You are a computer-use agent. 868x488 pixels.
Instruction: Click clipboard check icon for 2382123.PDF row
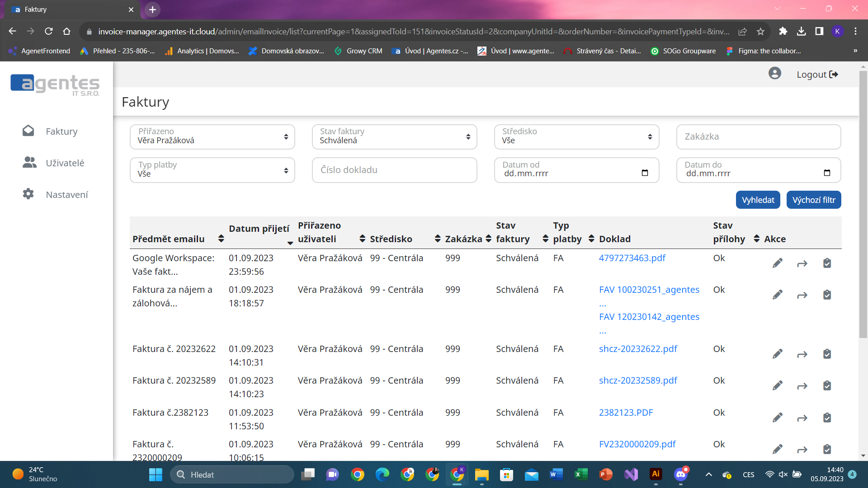(827, 418)
